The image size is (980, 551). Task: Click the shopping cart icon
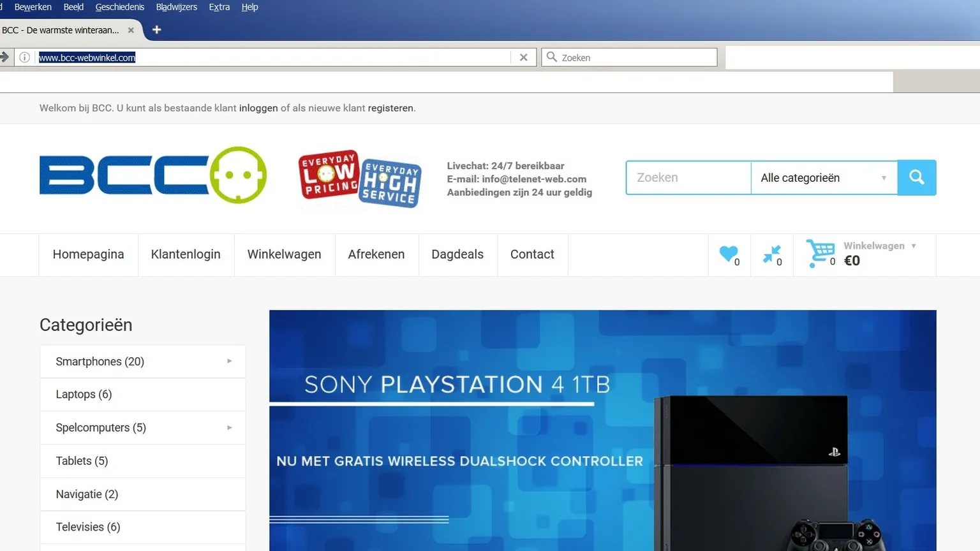point(820,253)
